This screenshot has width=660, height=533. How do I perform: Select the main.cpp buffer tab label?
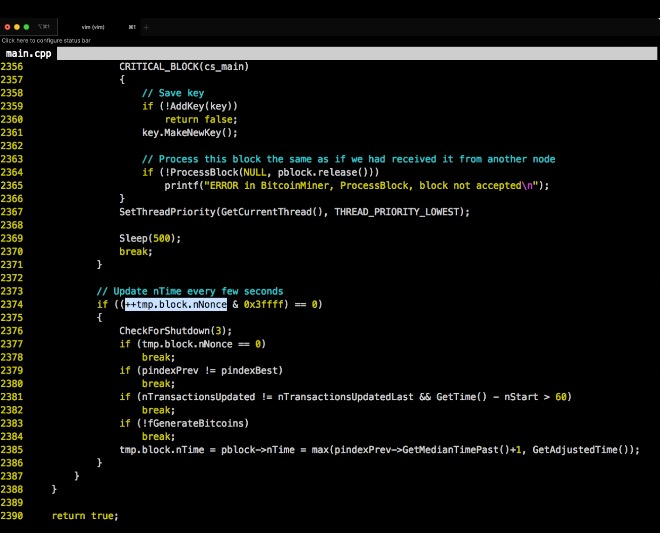click(28, 53)
